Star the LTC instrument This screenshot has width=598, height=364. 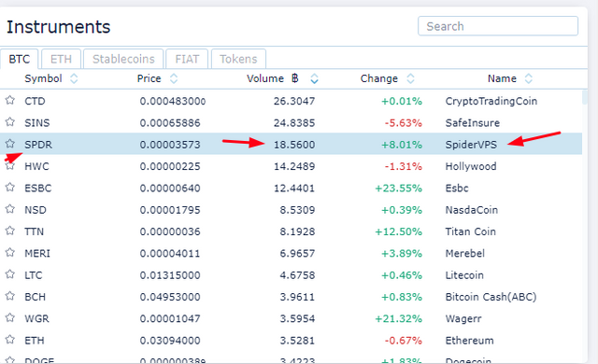[x=10, y=274]
